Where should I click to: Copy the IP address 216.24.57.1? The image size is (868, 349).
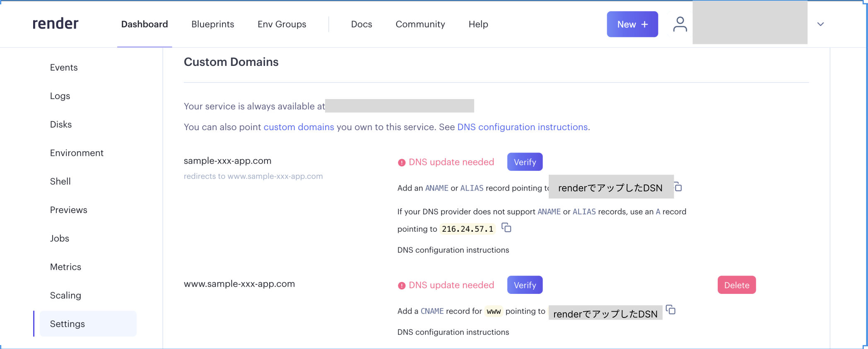click(506, 228)
